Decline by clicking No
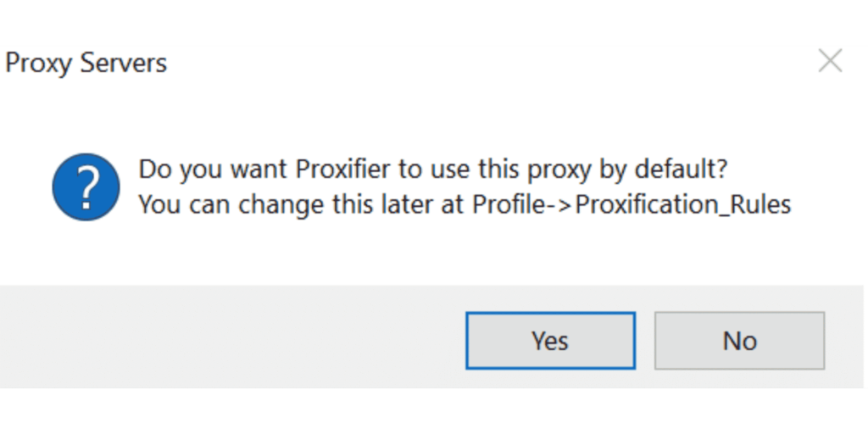This screenshot has height=434, width=868. click(739, 341)
